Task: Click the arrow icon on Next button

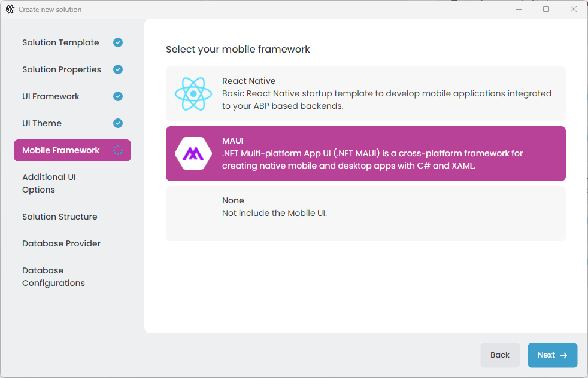Action: pyautogui.click(x=563, y=355)
